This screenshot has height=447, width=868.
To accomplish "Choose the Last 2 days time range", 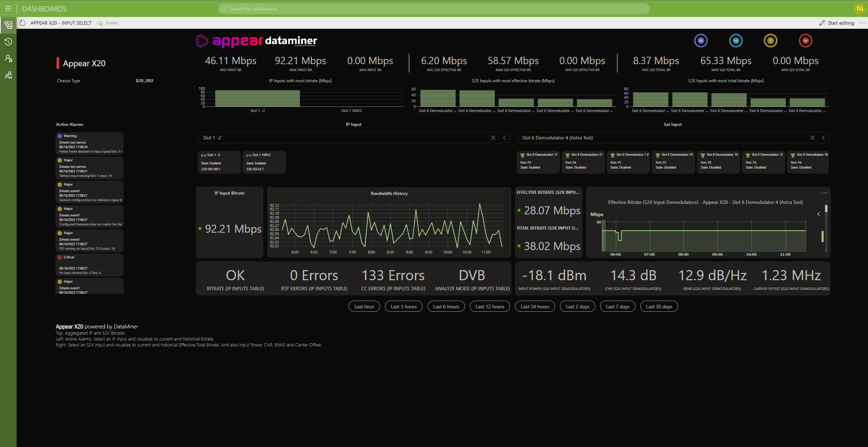I will coord(578,307).
